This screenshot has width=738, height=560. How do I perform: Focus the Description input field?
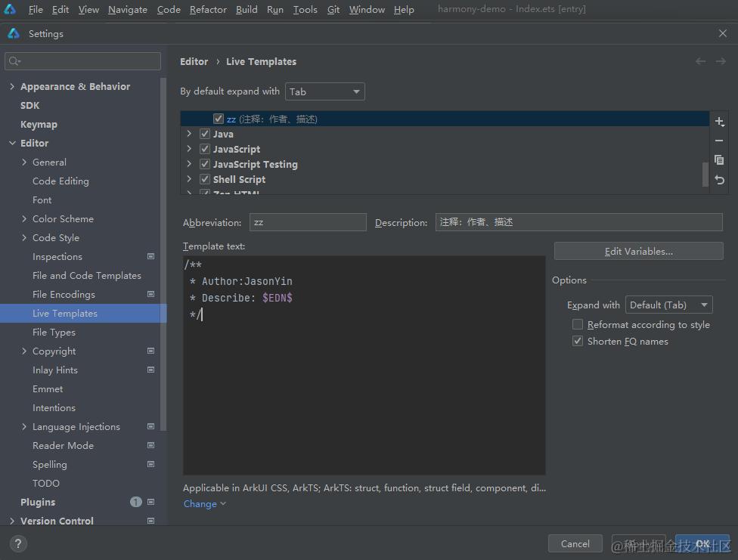[x=578, y=222]
